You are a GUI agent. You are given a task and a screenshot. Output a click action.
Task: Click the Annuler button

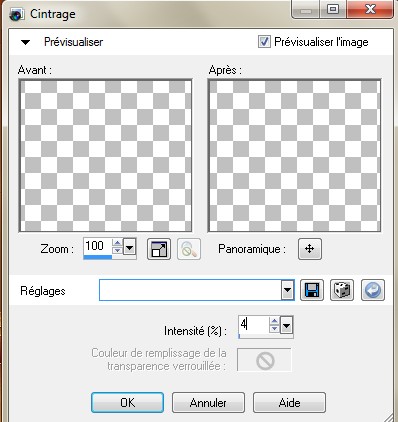208,403
